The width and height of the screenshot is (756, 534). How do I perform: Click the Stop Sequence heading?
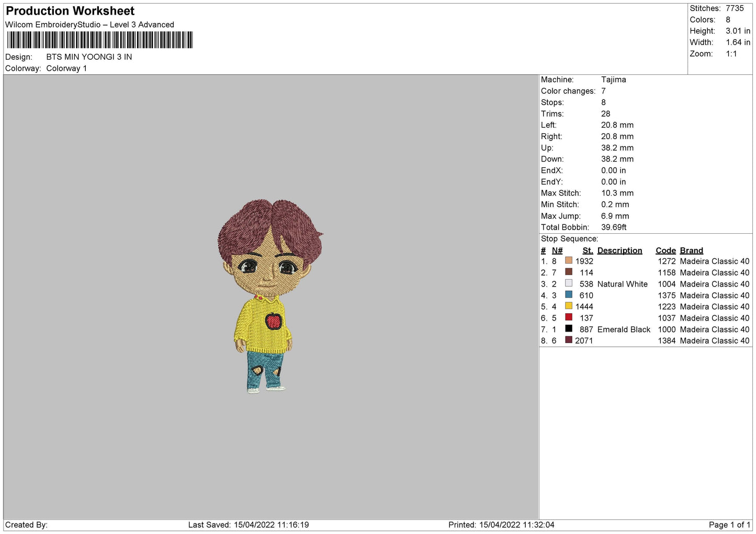pos(569,238)
